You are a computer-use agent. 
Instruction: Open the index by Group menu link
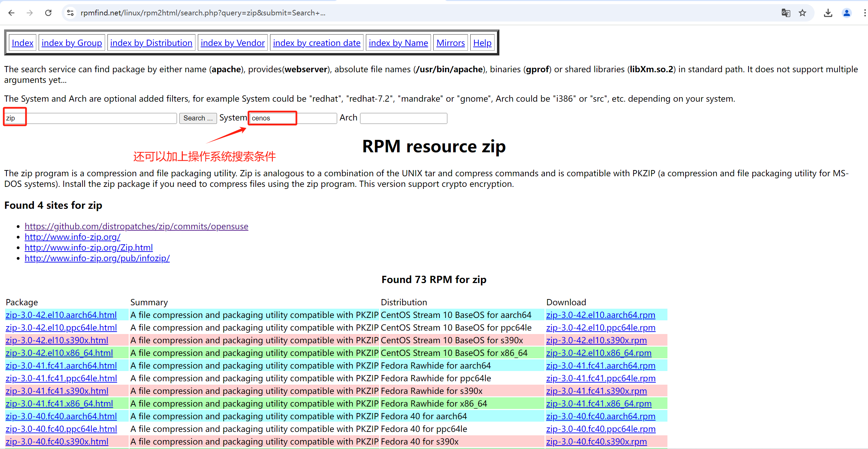[x=72, y=43]
